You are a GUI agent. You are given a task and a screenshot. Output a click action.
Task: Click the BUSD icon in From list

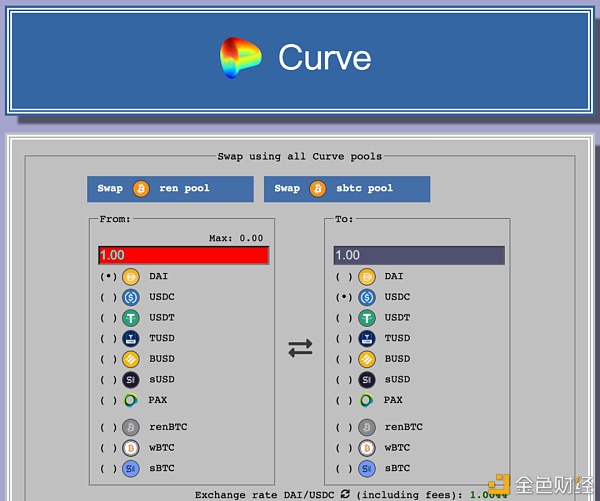tap(131, 359)
